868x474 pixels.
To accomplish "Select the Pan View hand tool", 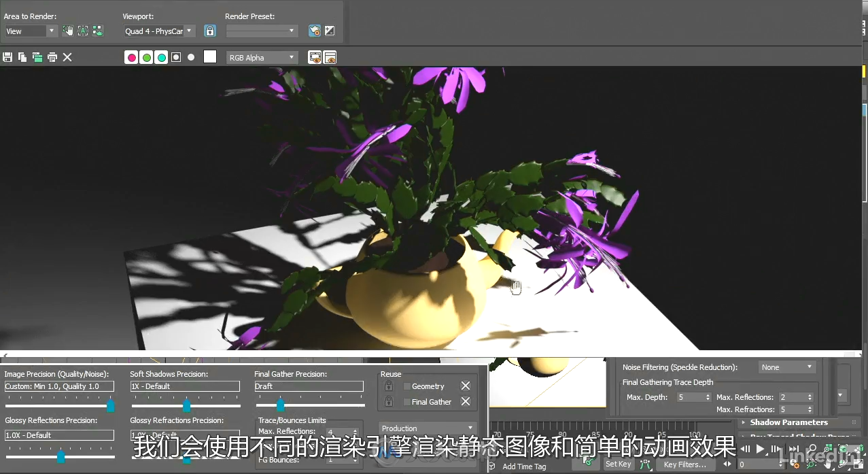I will click(x=827, y=465).
